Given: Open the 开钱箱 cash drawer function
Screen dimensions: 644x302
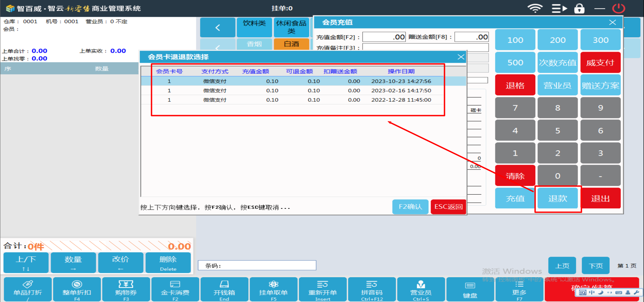Looking at the screenshot, I should [x=224, y=289].
